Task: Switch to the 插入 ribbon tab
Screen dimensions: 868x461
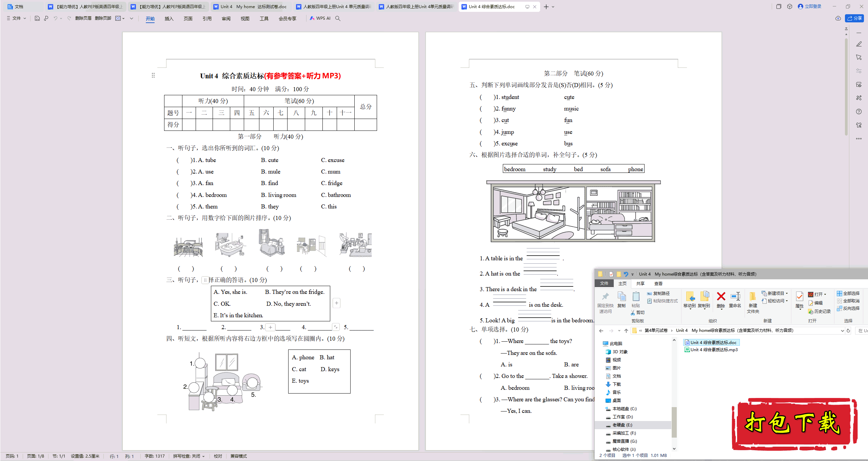Action: [x=169, y=19]
